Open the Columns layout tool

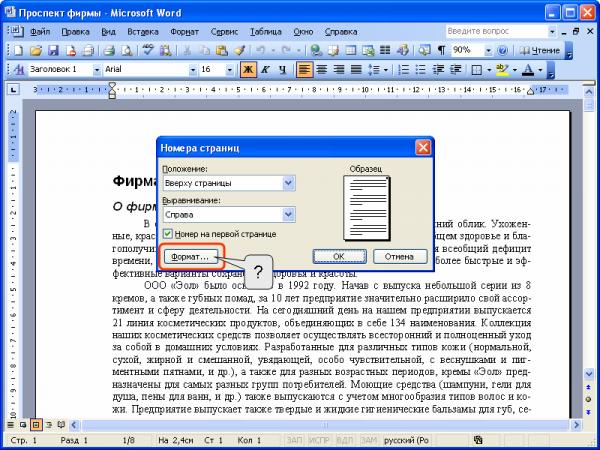[385, 50]
